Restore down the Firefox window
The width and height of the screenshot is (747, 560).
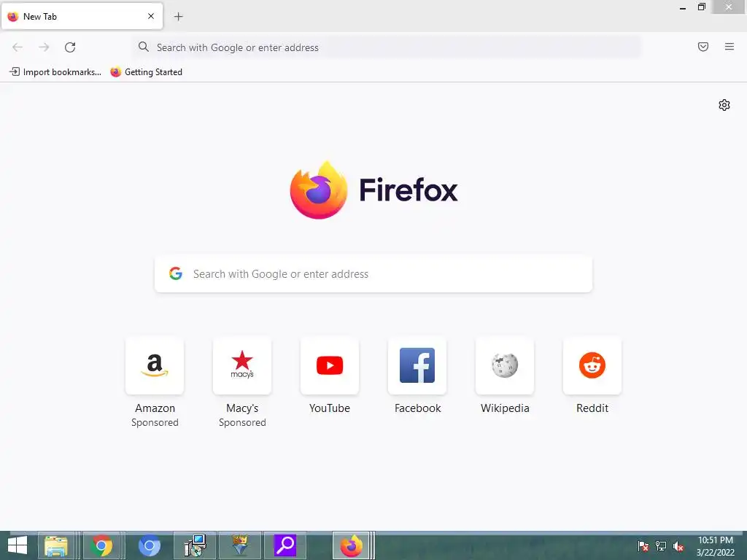pos(701,7)
